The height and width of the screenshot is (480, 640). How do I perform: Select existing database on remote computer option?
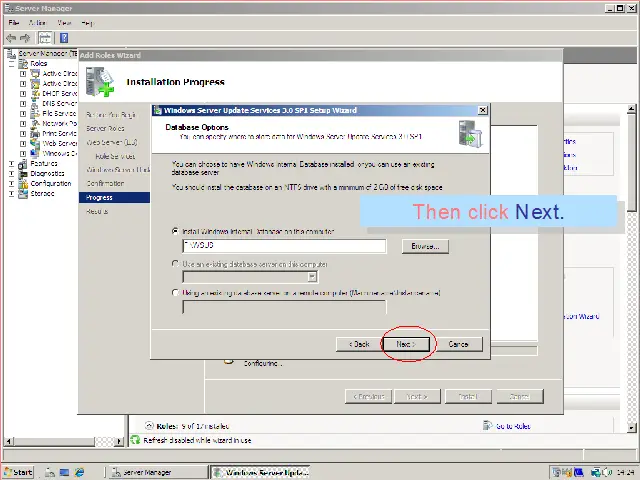click(176, 293)
